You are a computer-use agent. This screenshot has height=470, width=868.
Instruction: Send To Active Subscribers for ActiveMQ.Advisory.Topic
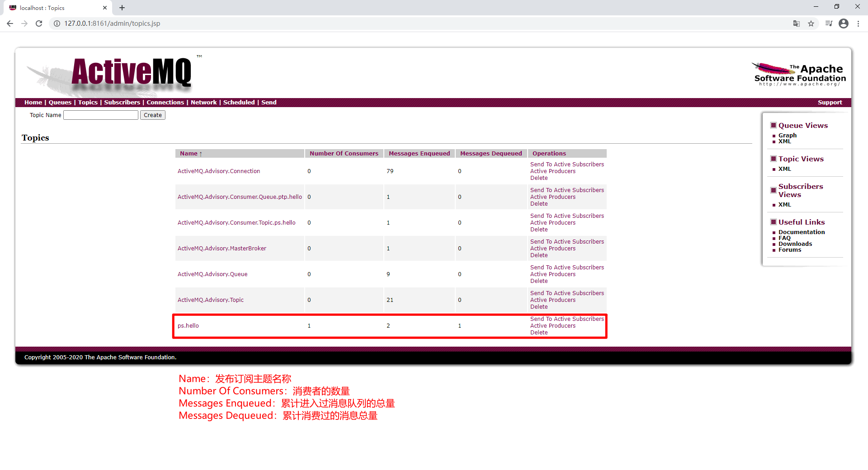click(567, 293)
